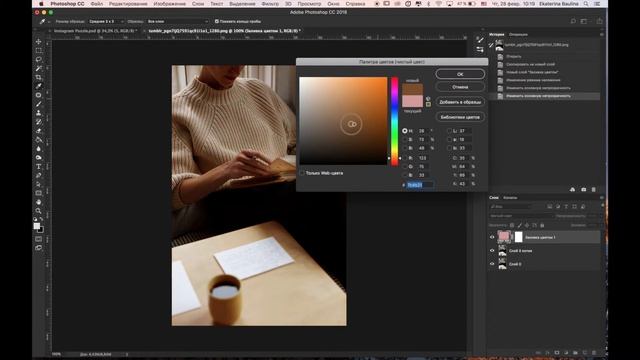Screen dimensions: 640x360
Task: Select the S saturation radio button
Action: pyautogui.click(x=404, y=140)
